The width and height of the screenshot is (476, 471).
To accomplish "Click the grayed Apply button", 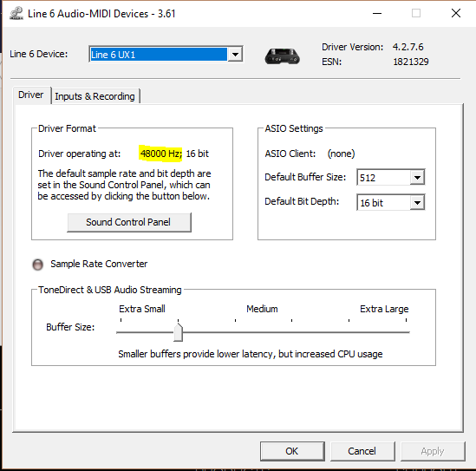I will [433, 451].
